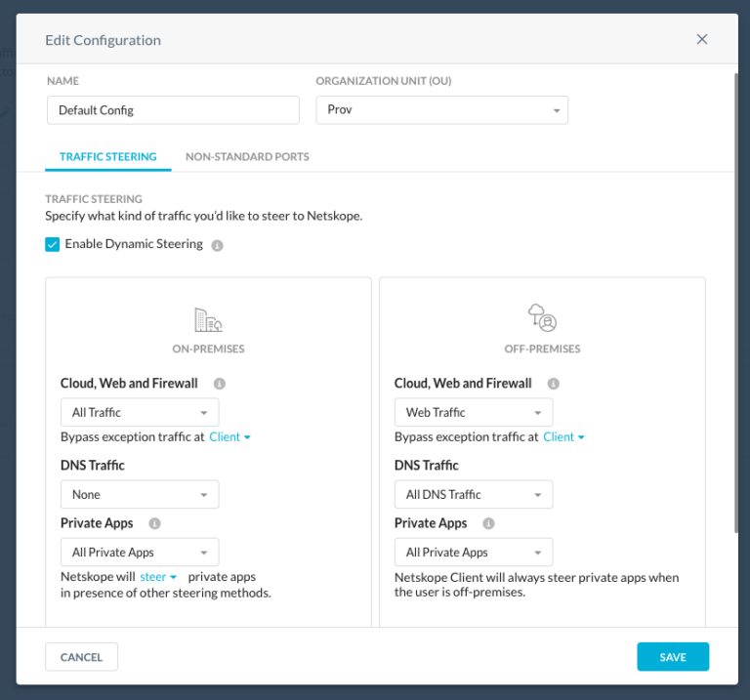Click the On-Premises building icon
This screenshot has width=750, height=700.
[x=208, y=320]
